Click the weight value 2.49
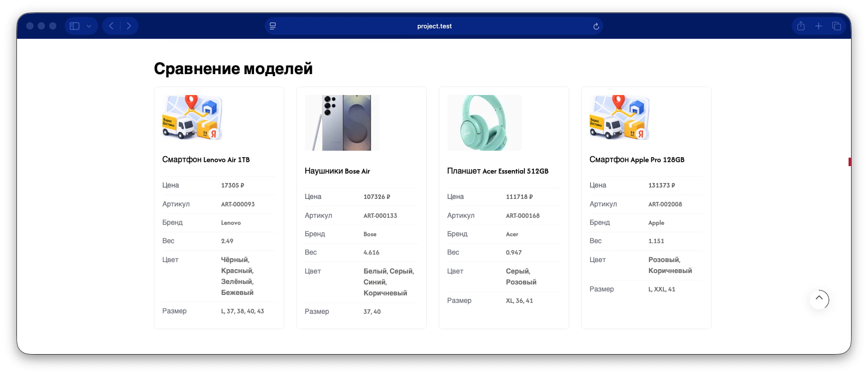This screenshot has height=375, width=868. (227, 241)
